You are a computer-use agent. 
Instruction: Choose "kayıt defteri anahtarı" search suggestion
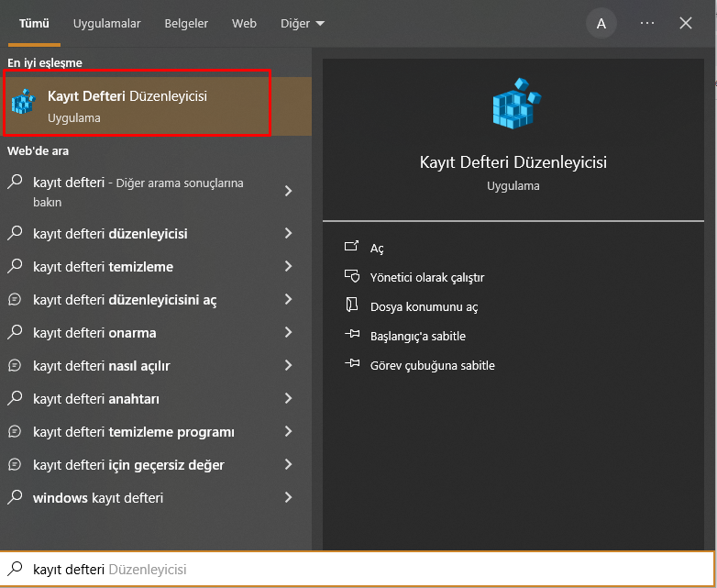[94, 399]
